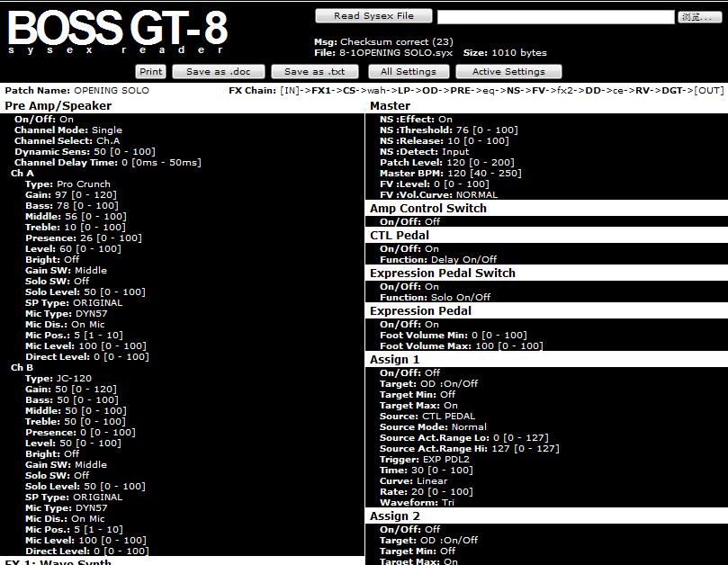
Task: Click the 'Ch B' subheading
Action: (x=22, y=368)
